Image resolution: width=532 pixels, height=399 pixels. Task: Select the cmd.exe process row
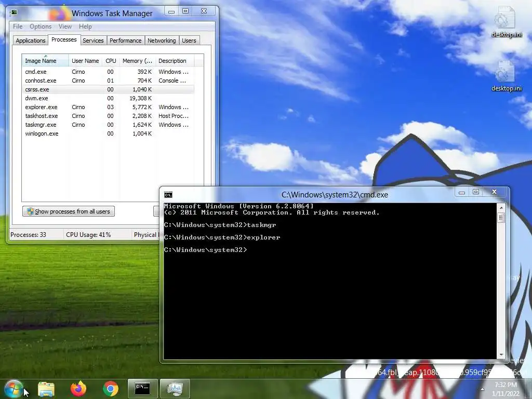coord(108,72)
